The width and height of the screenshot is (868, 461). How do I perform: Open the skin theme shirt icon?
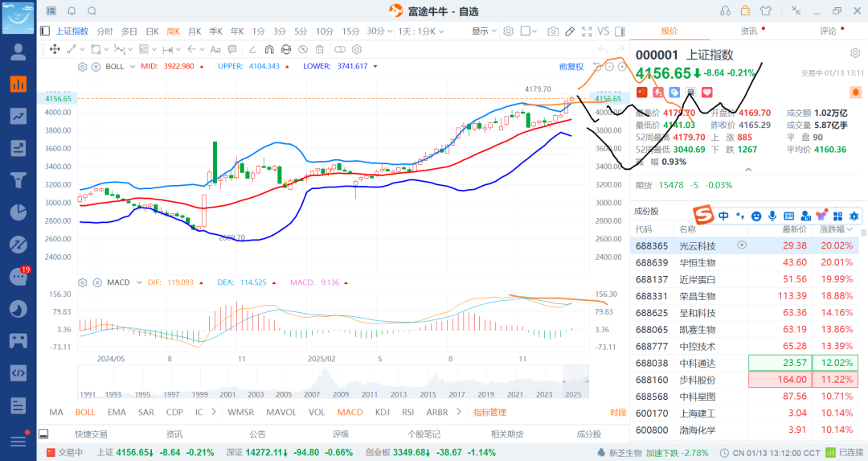click(766, 10)
